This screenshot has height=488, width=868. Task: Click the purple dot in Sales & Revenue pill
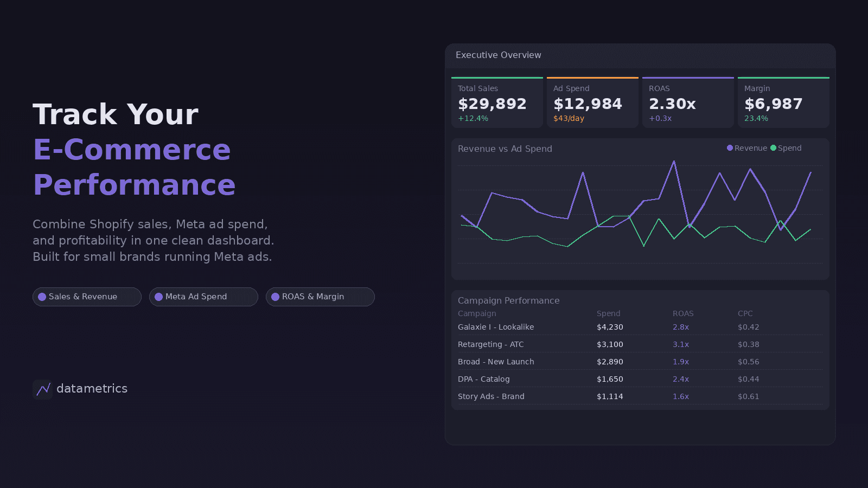click(x=42, y=297)
